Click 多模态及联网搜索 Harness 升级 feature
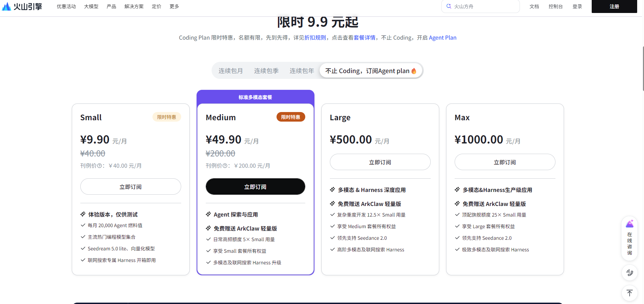This screenshot has height=304, width=644. pyautogui.click(x=247, y=263)
